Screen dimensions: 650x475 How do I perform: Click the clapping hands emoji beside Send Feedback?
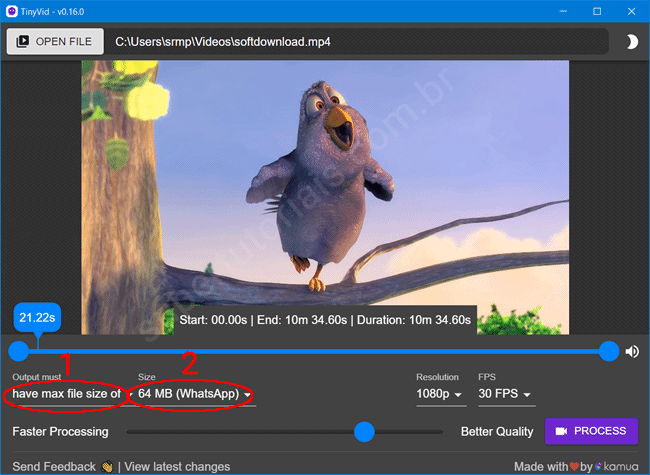[107, 466]
